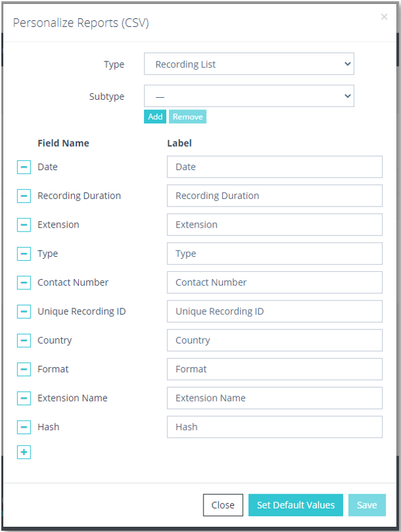Viewport: 401px width, 532px height.
Task: Close the Personalize Reports dialog with X
Action: point(384,17)
